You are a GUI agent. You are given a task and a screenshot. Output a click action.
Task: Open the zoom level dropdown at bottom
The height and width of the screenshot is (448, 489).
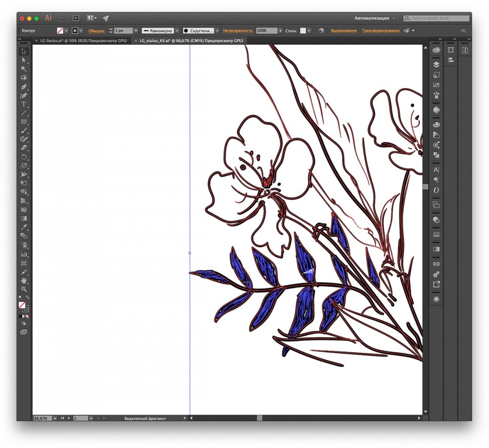click(x=55, y=418)
